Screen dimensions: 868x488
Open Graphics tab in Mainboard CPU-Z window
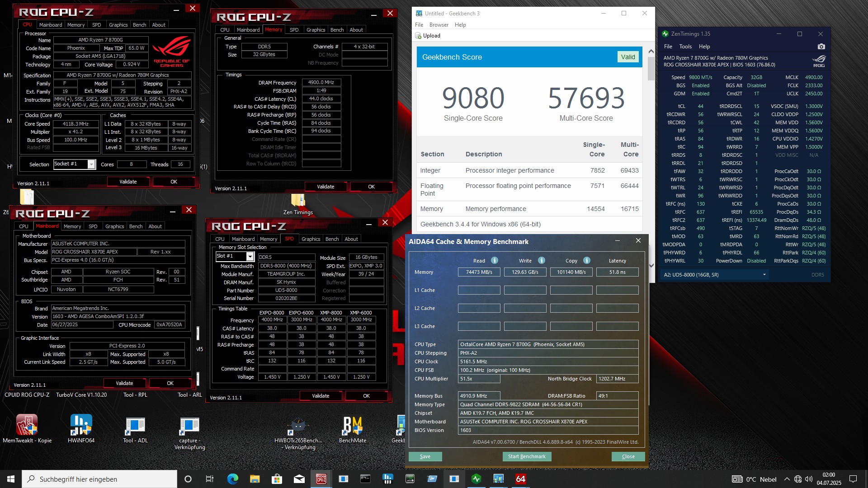tap(114, 226)
